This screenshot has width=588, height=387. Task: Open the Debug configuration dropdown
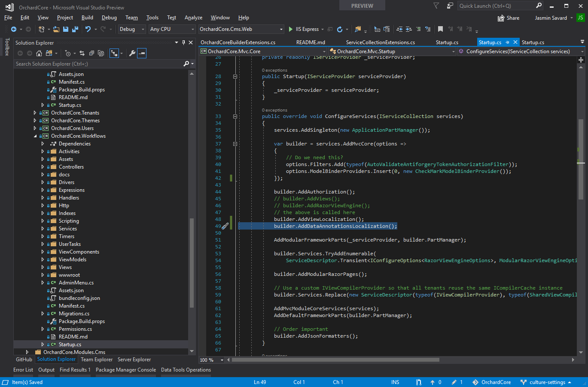point(132,29)
